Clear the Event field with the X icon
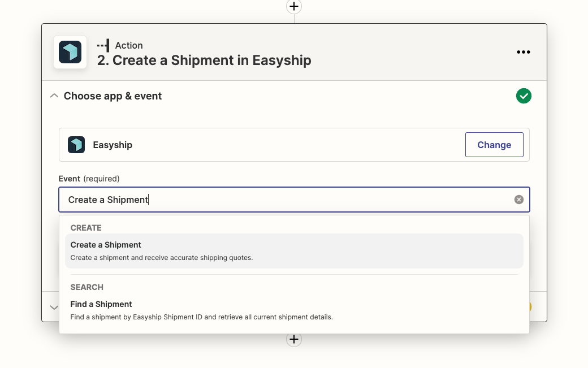 click(519, 200)
